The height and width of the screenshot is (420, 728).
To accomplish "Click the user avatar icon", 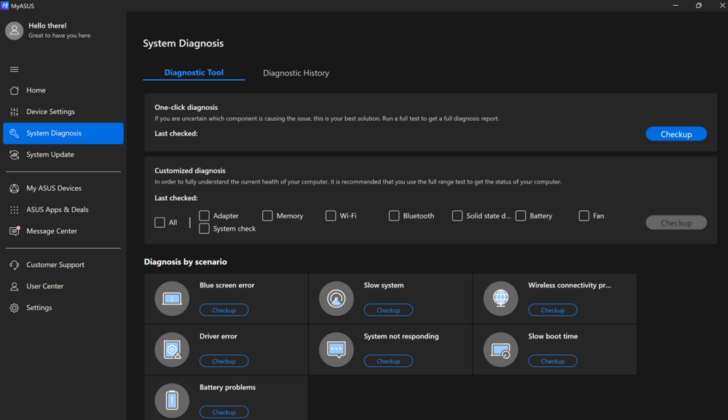I will pyautogui.click(x=14, y=31).
